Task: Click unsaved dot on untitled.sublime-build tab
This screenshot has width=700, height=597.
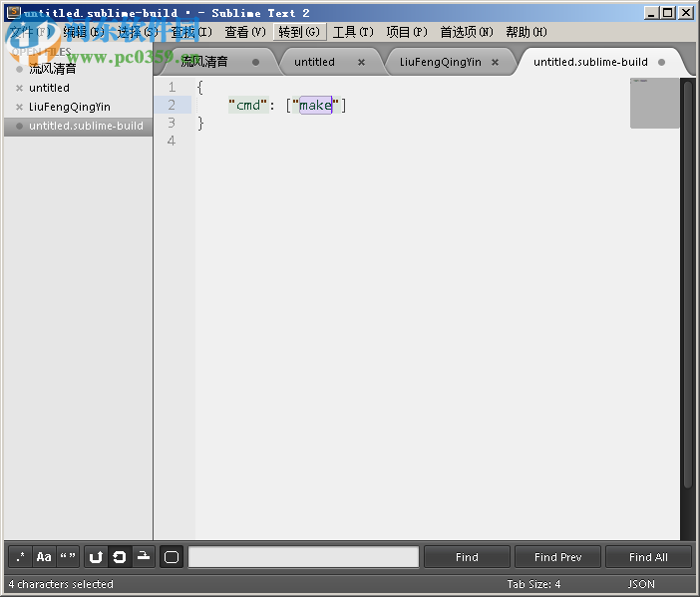Action: [661, 62]
